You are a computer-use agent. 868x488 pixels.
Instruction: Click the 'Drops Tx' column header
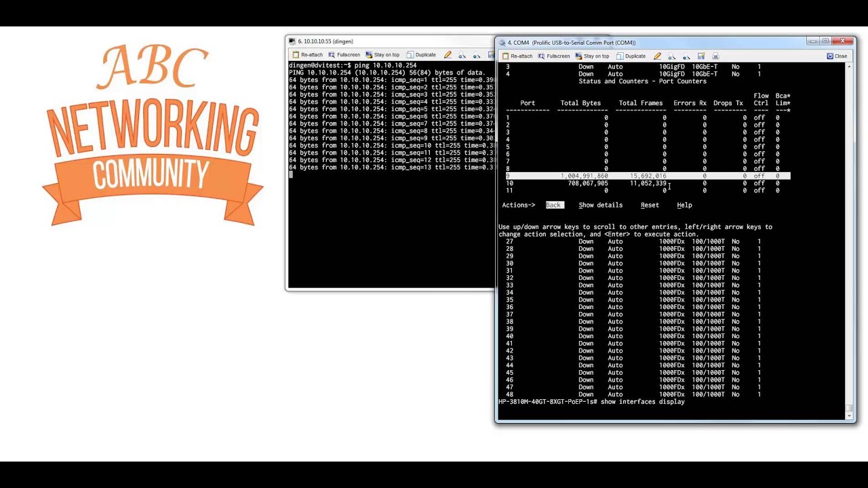728,104
